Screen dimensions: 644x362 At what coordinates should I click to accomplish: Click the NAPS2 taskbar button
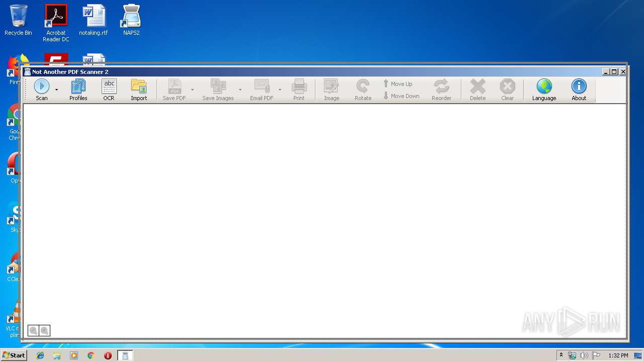125,355
